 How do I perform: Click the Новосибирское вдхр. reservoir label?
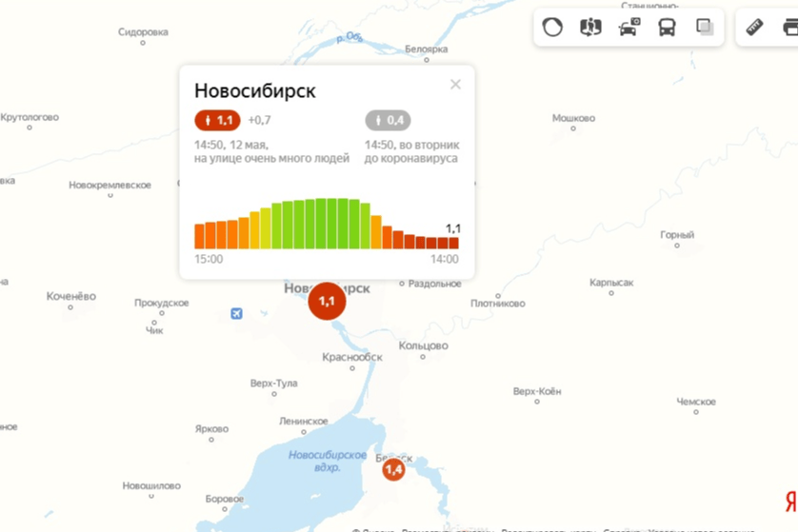pos(328,462)
